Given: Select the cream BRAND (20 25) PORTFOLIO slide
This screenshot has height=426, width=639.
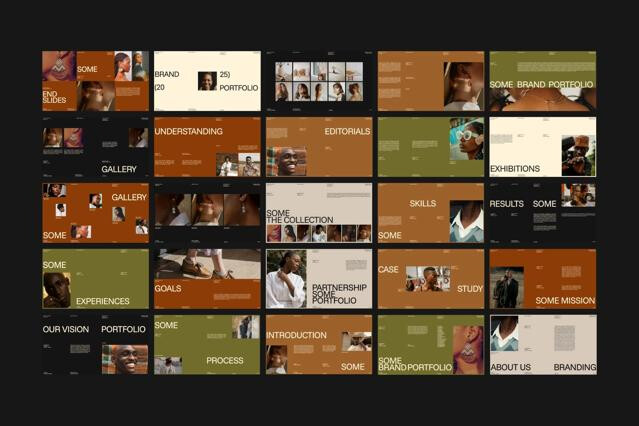Looking at the screenshot, I should (x=207, y=81).
